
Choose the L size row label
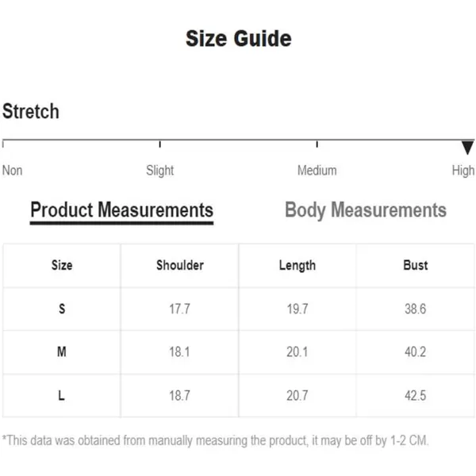(x=62, y=395)
